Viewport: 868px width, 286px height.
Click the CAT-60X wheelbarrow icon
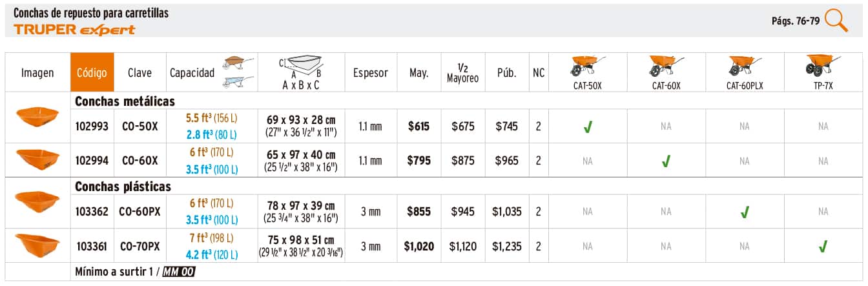[665, 66]
